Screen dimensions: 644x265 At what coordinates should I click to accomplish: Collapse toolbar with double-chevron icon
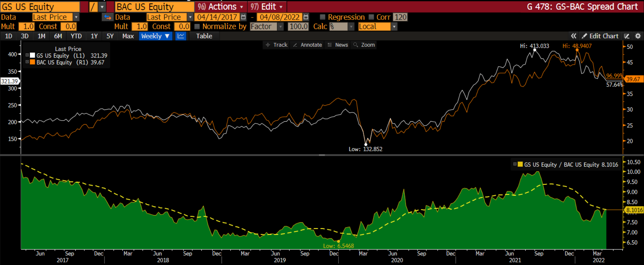pyautogui.click(x=573, y=36)
